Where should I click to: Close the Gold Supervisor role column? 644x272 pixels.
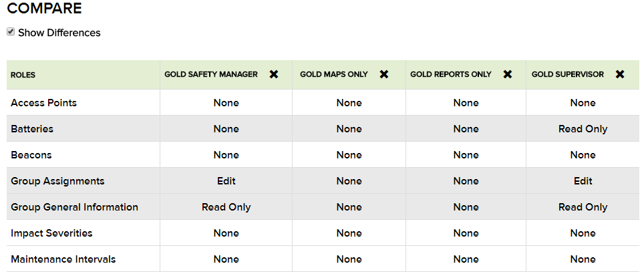pyautogui.click(x=620, y=74)
